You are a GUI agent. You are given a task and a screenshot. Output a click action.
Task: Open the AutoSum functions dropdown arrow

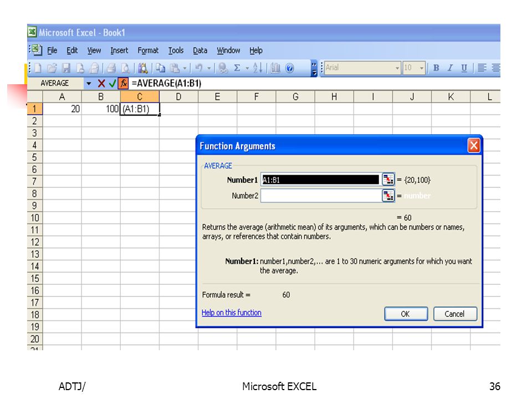tap(247, 68)
